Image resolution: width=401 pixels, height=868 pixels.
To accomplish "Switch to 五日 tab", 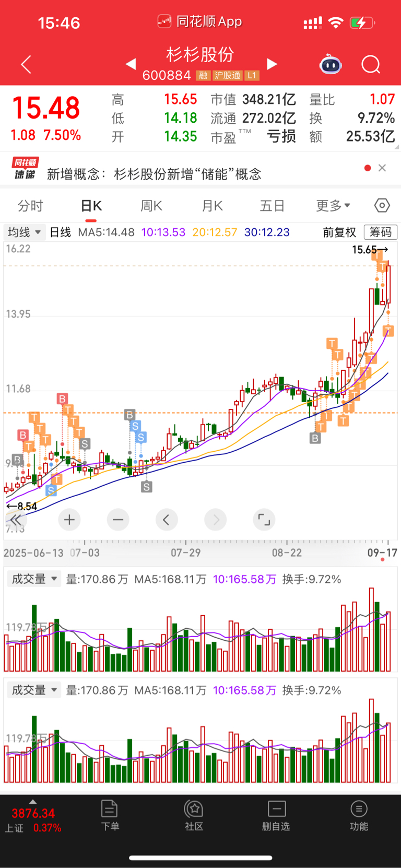I will pos(272,206).
